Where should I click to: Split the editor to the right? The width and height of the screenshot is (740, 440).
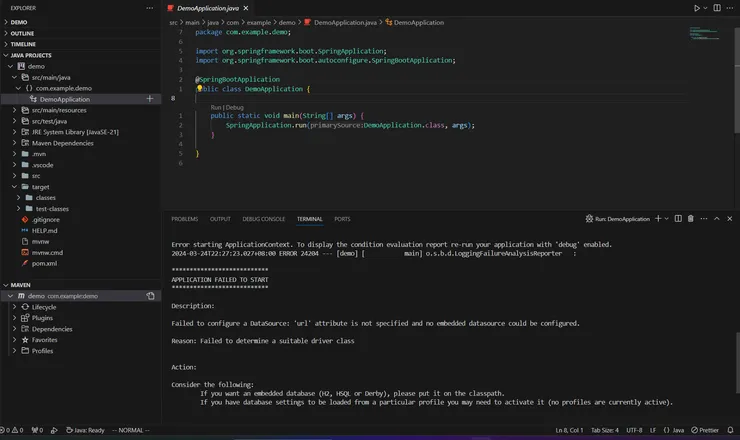[718, 8]
